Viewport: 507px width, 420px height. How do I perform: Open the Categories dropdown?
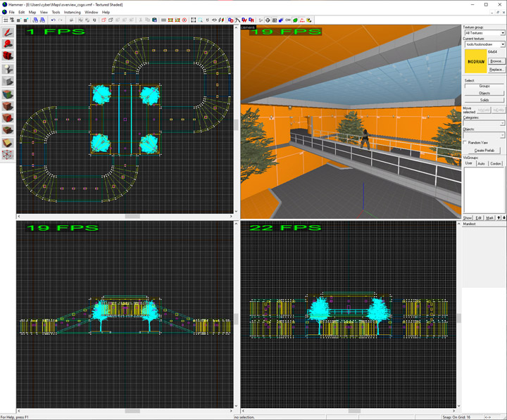pyautogui.click(x=484, y=123)
